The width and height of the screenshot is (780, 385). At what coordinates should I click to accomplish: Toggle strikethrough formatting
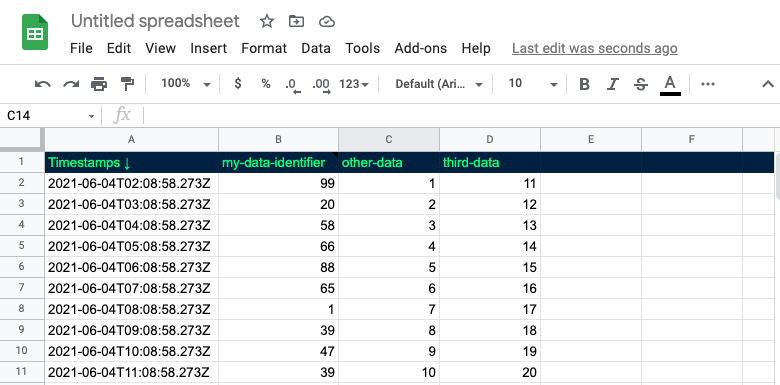[x=641, y=85]
